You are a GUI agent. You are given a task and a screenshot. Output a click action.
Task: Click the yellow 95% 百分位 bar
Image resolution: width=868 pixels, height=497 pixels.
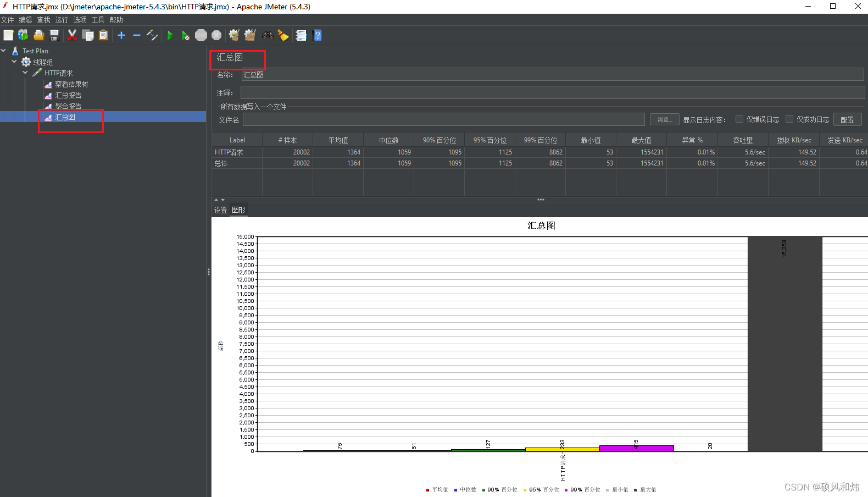(x=563, y=449)
